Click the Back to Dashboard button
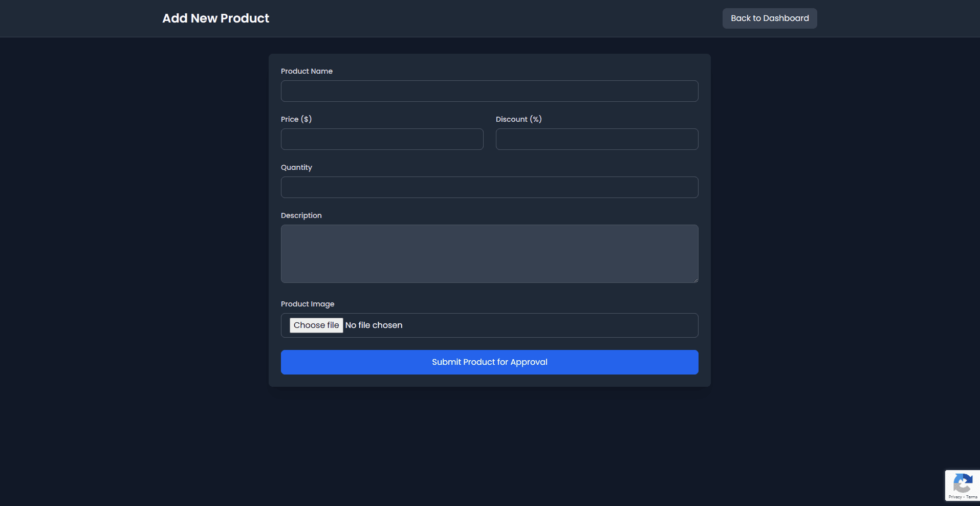The height and width of the screenshot is (506, 980). coord(769,18)
